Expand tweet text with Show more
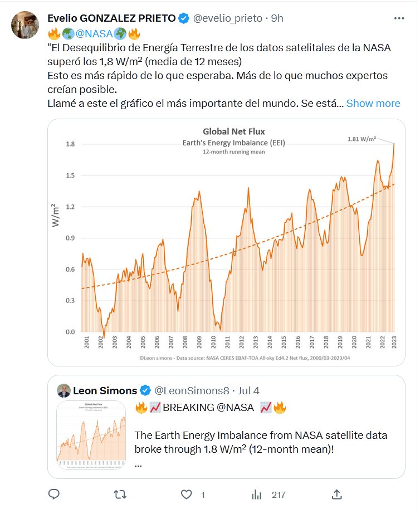This screenshot has width=420, height=509. tap(373, 103)
